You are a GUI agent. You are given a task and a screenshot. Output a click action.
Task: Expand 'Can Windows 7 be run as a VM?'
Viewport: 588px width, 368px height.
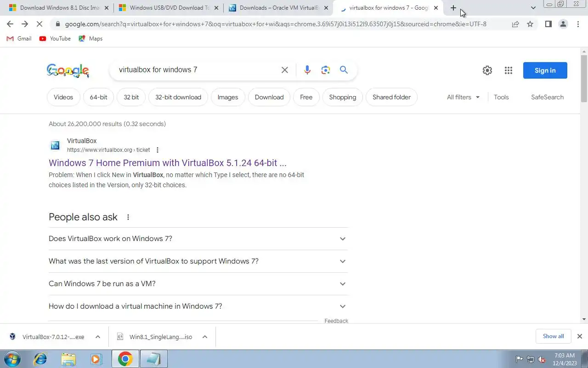point(198,284)
